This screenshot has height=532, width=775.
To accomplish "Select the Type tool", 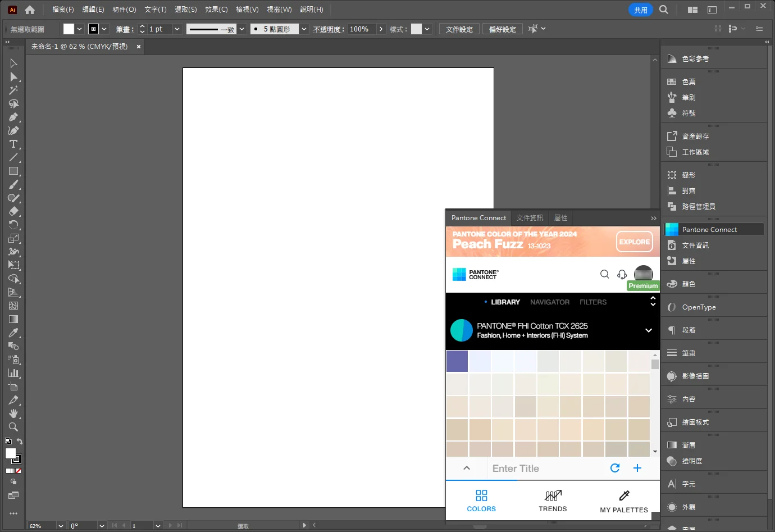I will [13, 144].
